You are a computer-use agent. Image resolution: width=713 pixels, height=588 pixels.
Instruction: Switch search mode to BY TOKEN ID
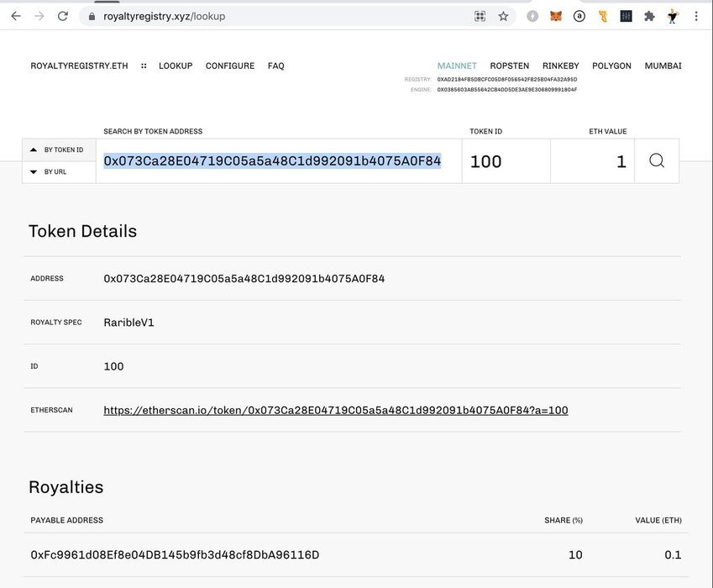coord(59,150)
